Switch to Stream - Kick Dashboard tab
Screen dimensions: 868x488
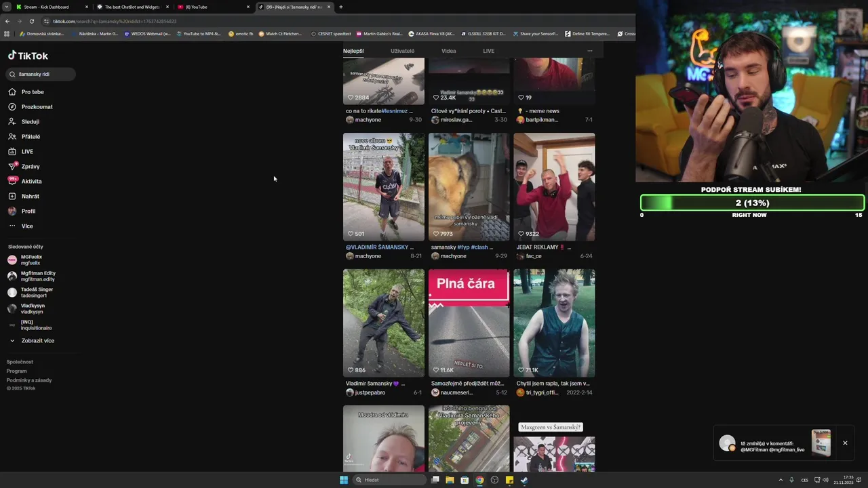click(52, 7)
